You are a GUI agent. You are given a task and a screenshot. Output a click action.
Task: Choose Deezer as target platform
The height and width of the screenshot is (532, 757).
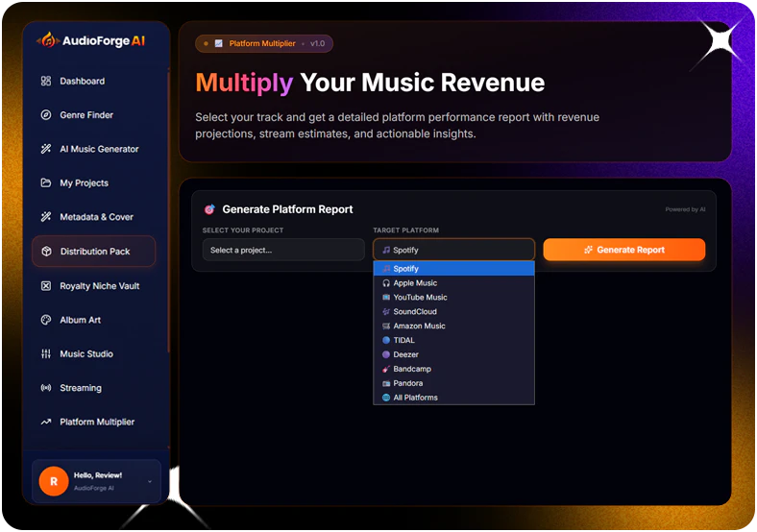point(453,354)
